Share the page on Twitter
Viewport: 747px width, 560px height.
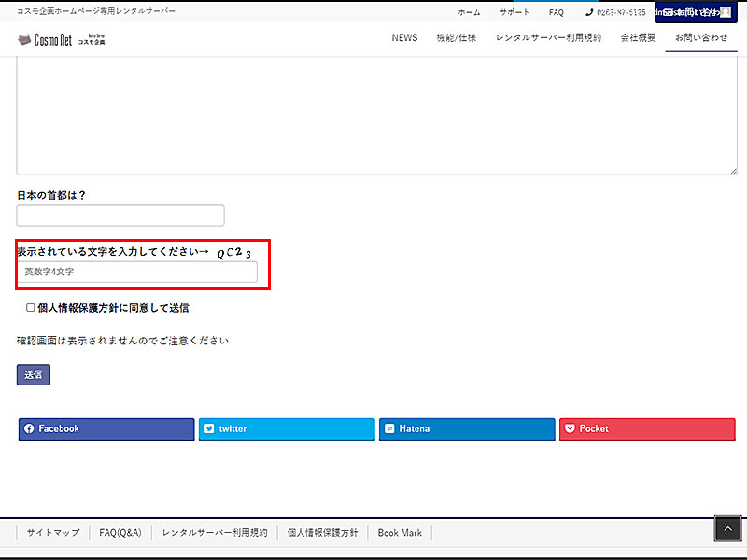287,428
